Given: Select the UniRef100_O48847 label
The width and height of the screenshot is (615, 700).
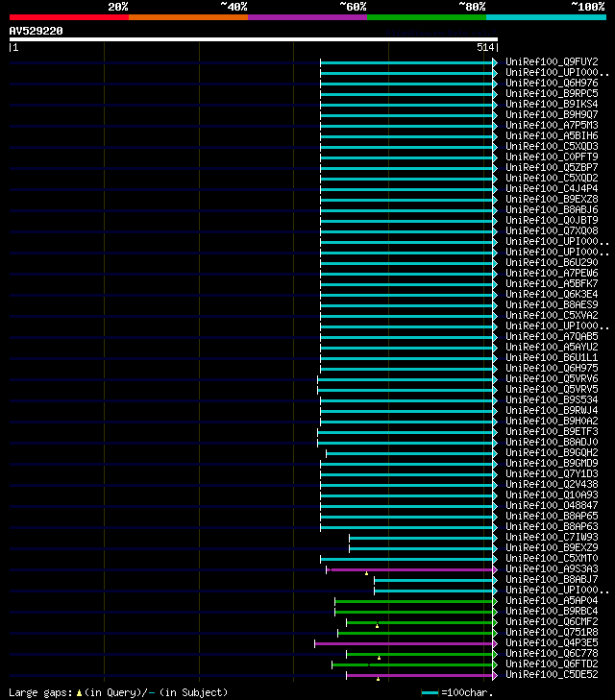Looking at the screenshot, I should tap(552, 505).
